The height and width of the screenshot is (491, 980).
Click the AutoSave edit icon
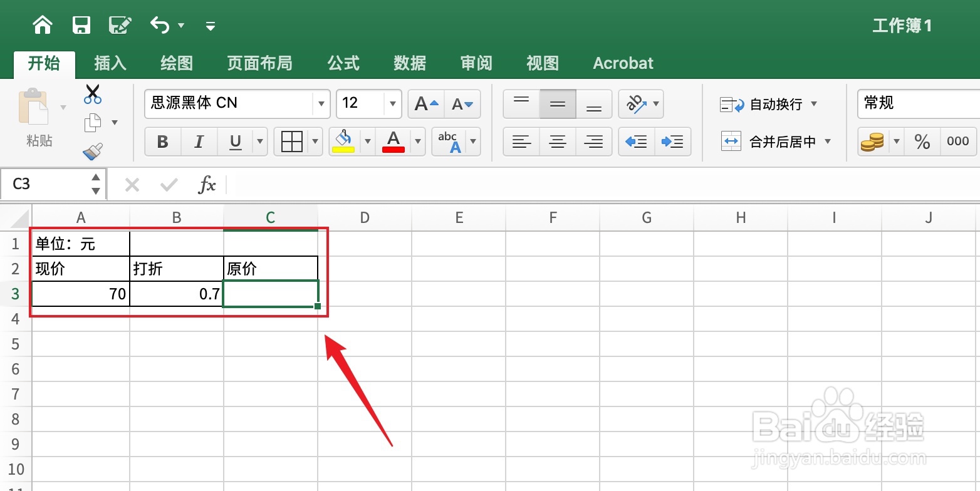(x=120, y=25)
